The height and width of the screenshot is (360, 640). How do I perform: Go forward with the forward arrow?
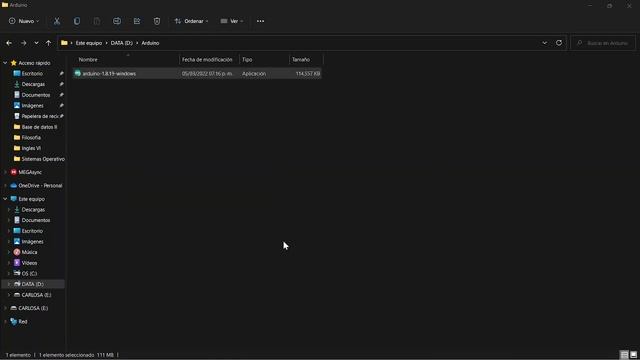23,43
